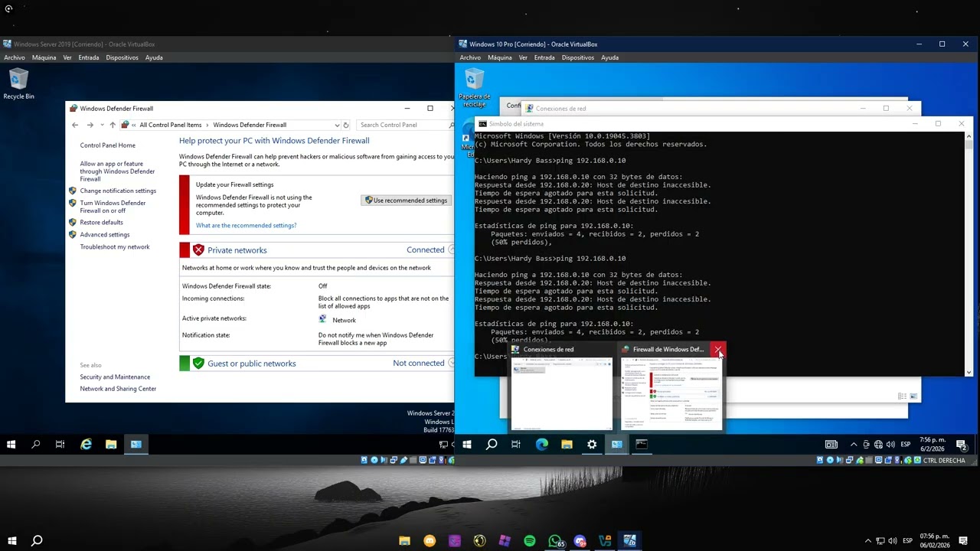Expand the Guest or public networks section

[451, 364]
